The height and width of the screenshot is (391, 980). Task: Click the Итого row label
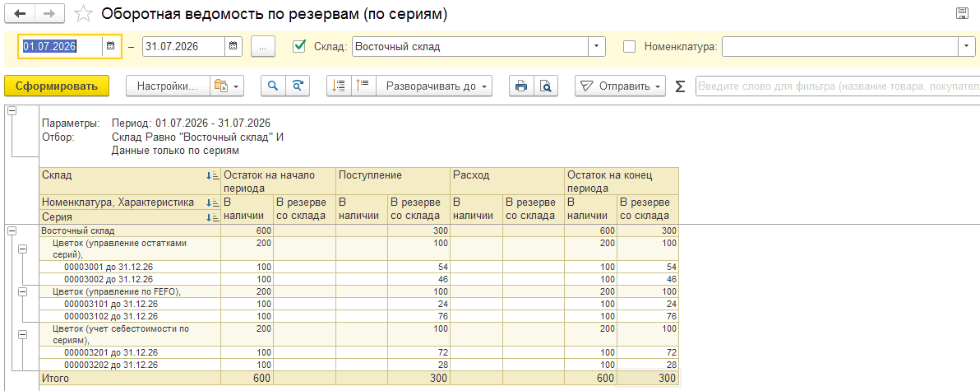(56, 378)
